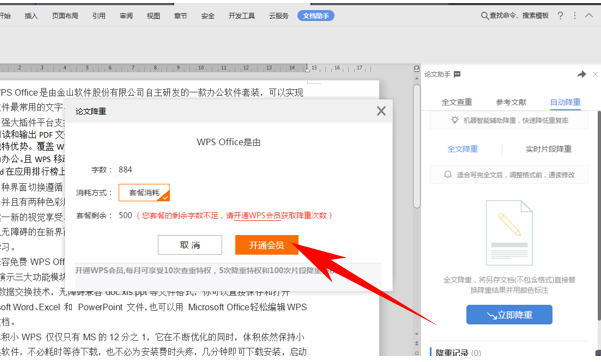This screenshot has width=601, height=362.
Task: Toggle the 套餐消耗 option
Action: (x=144, y=193)
